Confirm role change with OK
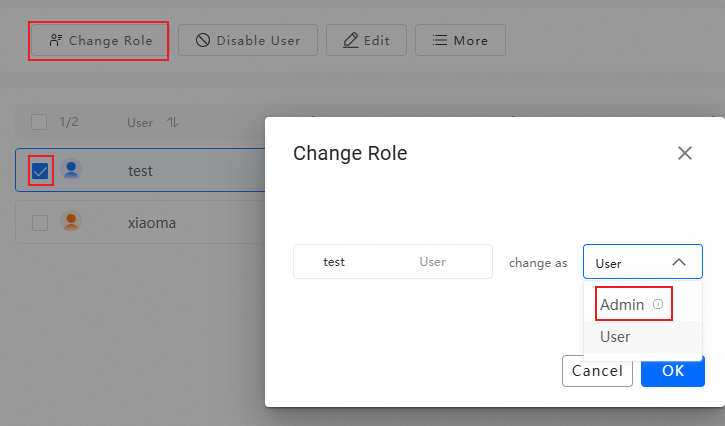Viewport: 725px width, 426px height. 673,371
